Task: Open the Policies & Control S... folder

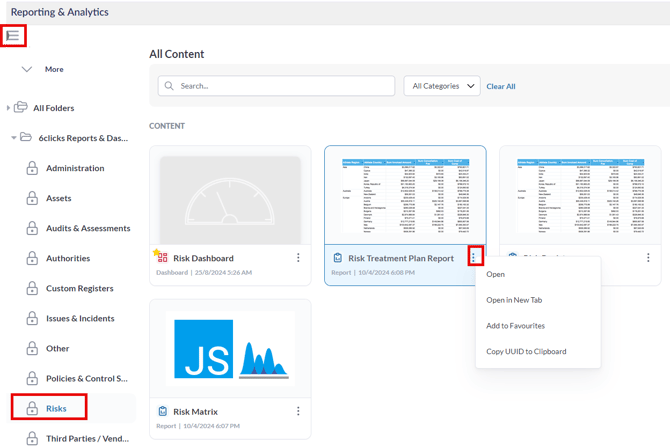Action: pyautogui.click(x=87, y=378)
